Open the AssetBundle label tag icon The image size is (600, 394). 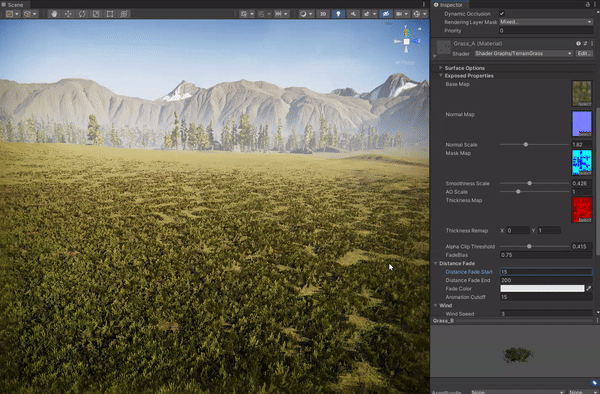click(594, 383)
